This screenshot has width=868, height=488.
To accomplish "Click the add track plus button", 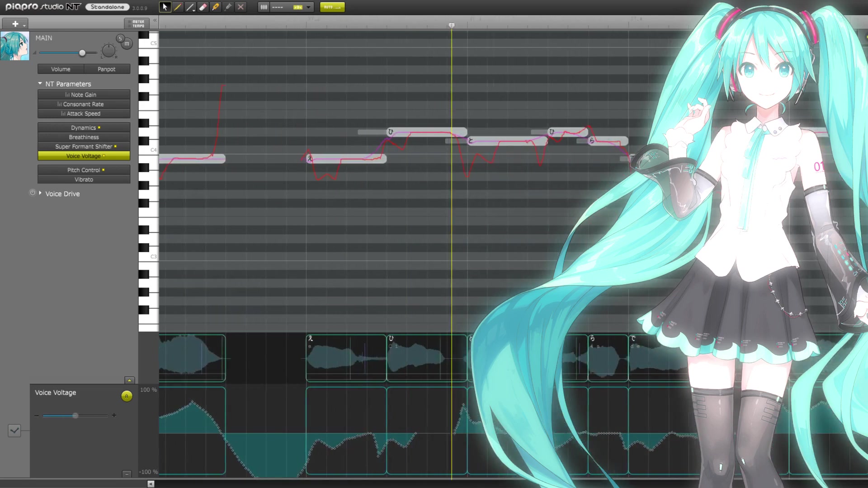I will pyautogui.click(x=15, y=23).
